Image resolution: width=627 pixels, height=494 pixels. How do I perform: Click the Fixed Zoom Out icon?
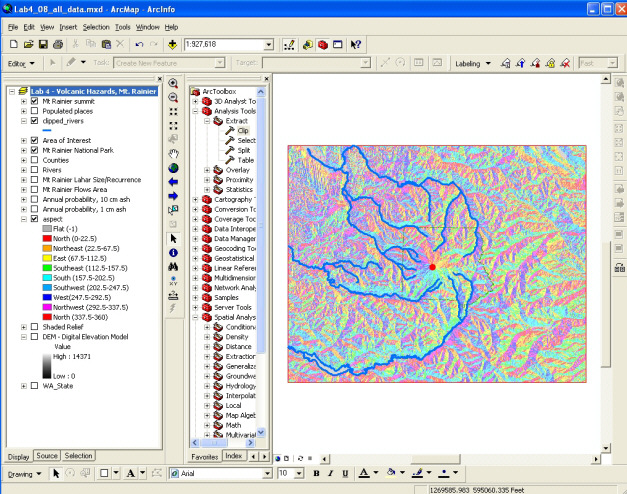173,126
